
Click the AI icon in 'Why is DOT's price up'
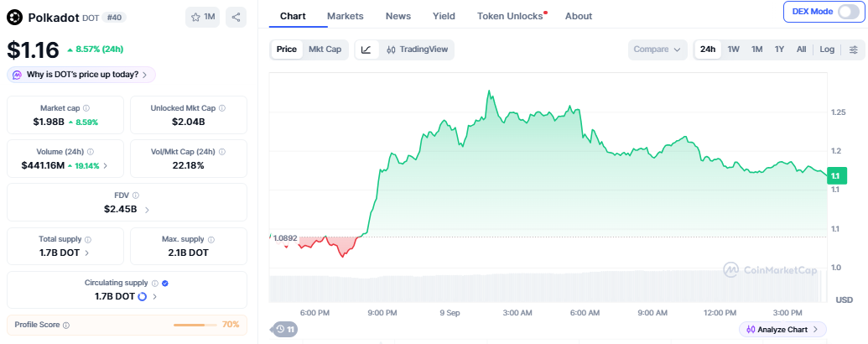coord(17,75)
